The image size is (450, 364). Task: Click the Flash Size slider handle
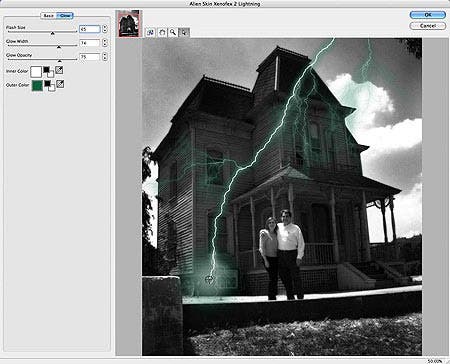(x=52, y=33)
